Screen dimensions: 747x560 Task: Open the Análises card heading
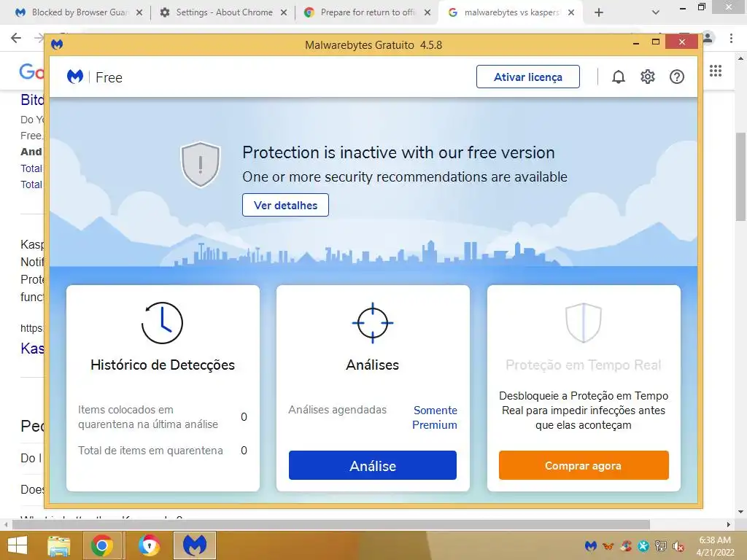(373, 365)
